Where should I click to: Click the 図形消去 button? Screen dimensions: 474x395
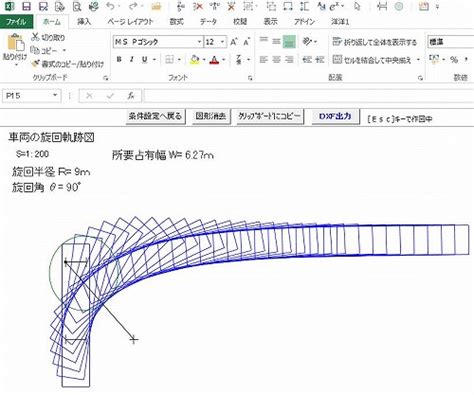pos(211,116)
